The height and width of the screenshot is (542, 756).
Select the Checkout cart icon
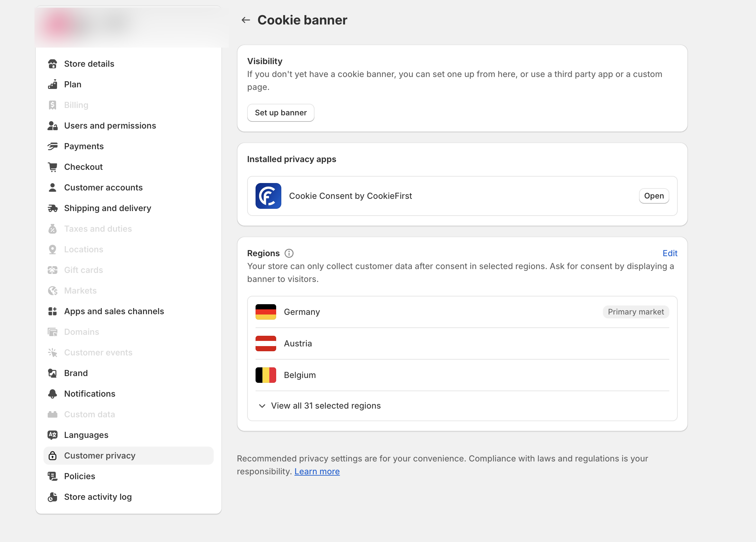53,167
